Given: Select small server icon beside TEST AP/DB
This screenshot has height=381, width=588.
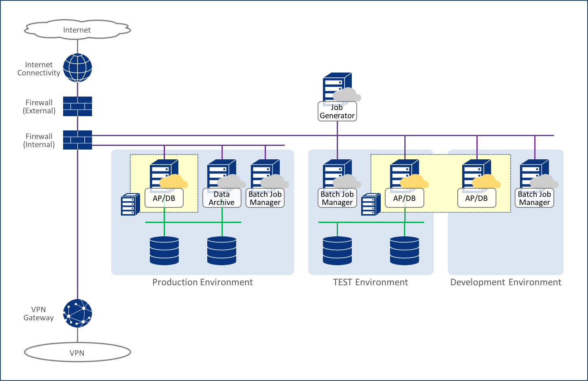Looking at the screenshot, I should tap(371, 204).
